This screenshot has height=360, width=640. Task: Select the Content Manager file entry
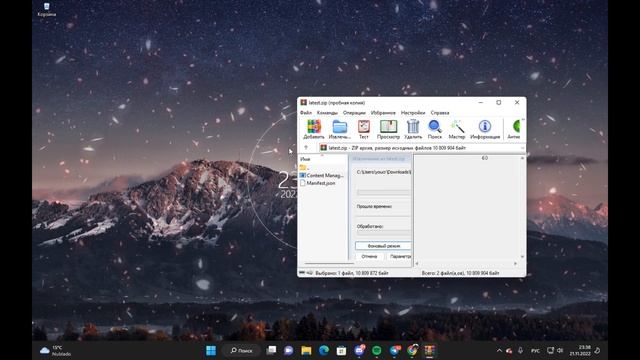point(322,175)
